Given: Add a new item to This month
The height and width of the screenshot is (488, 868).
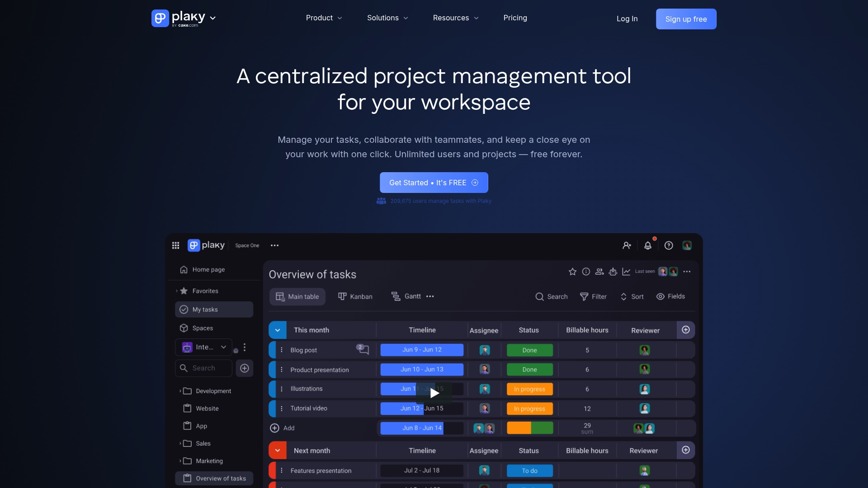Looking at the screenshot, I should (x=282, y=428).
